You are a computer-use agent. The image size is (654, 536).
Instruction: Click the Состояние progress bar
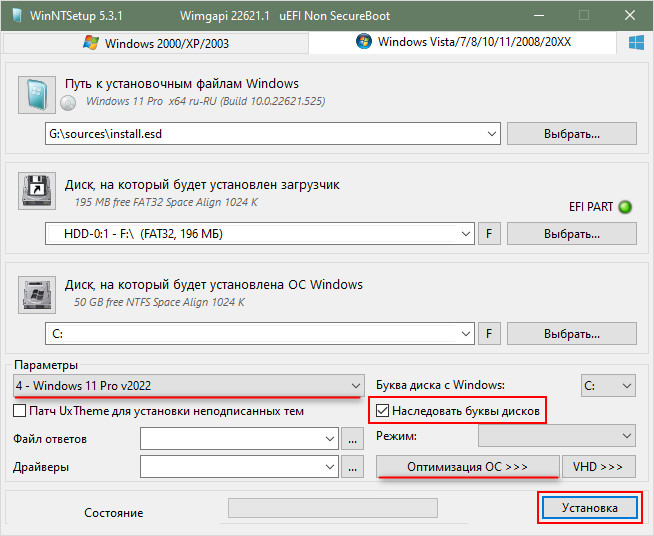332,508
